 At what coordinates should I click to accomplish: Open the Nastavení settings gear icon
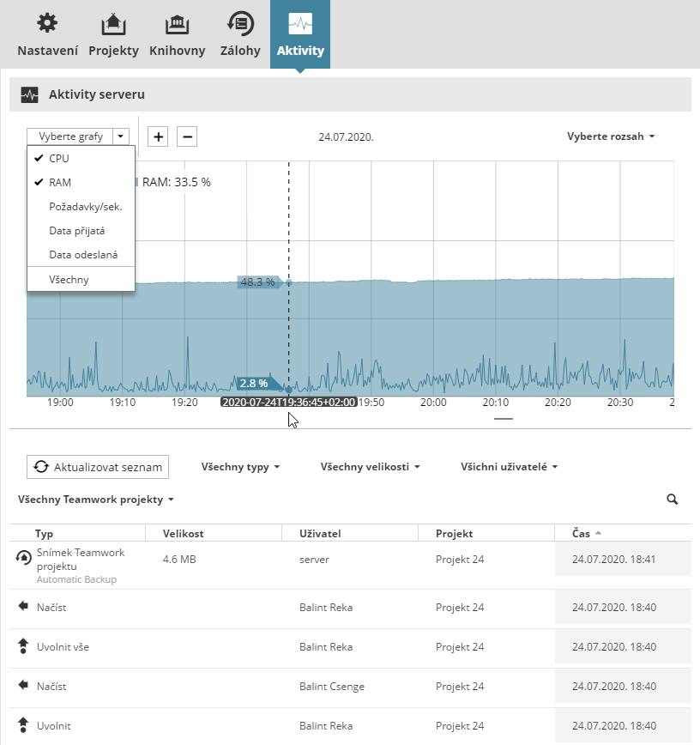(48, 23)
